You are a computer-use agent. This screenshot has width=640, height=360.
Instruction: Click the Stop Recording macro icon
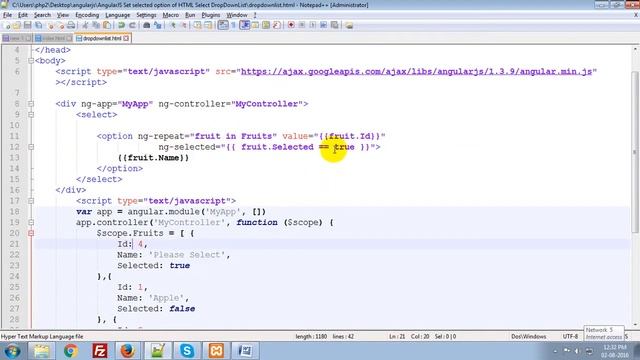click(x=302, y=25)
